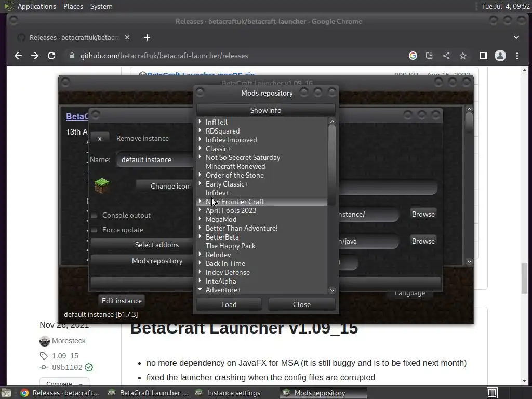Click Browse next to the java path
532x399 pixels.
pos(423,241)
